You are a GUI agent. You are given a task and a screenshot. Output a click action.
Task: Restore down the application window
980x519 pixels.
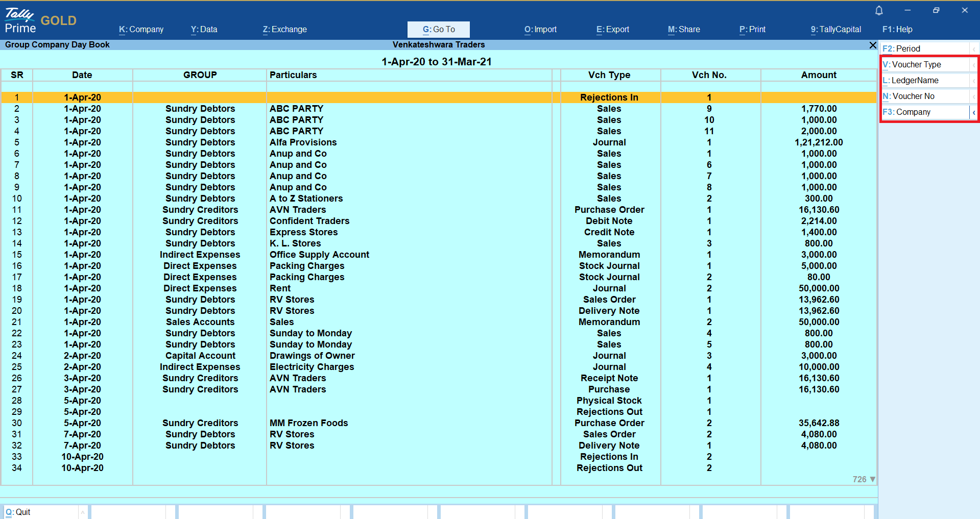click(936, 10)
